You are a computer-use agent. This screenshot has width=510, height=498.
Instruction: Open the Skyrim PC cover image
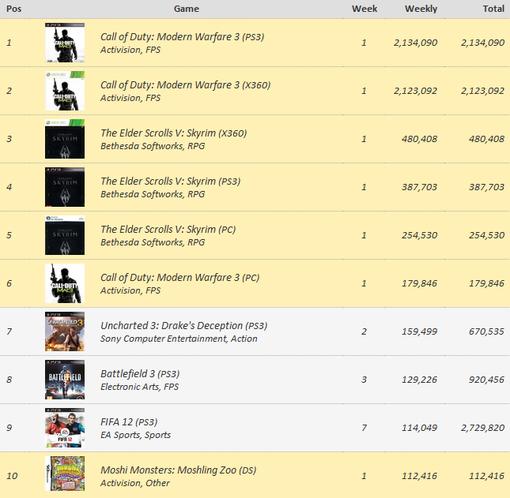point(65,235)
